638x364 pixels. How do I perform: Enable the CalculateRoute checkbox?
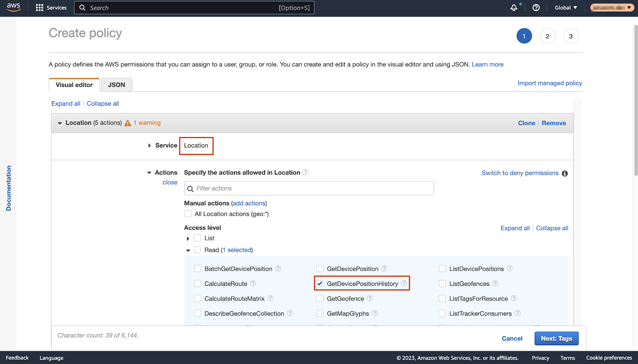click(197, 283)
